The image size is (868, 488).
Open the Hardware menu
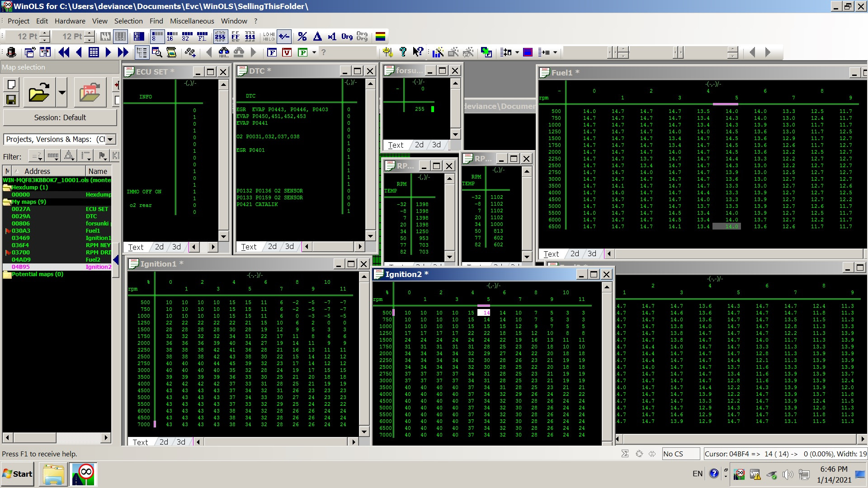(x=70, y=21)
